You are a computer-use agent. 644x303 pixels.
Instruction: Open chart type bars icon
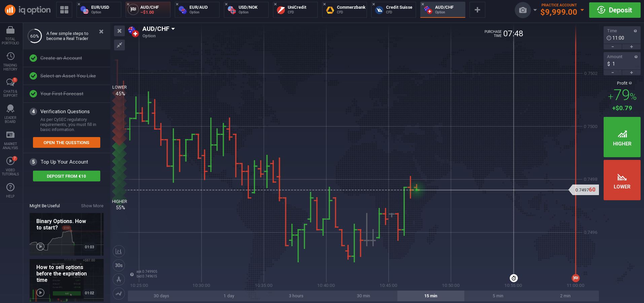[119, 251]
